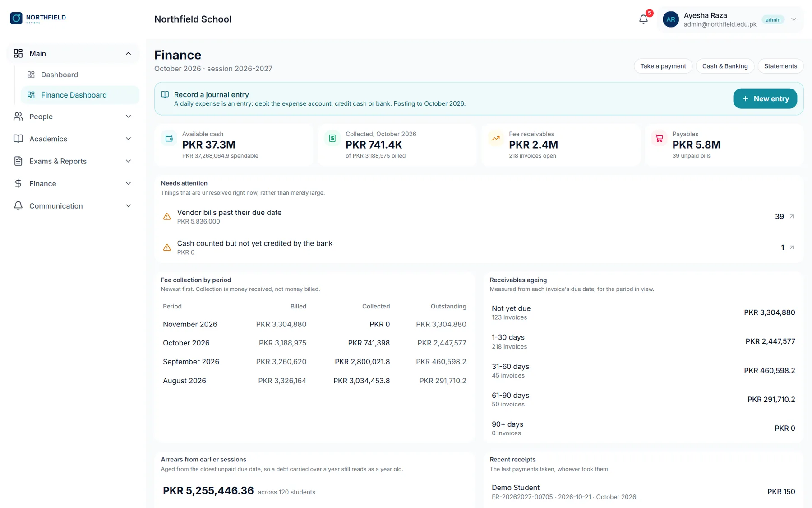Image resolution: width=812 pixels, height=508 pixels.
Task: Click the 61-90 days ageing row
Action: point(643,399)
